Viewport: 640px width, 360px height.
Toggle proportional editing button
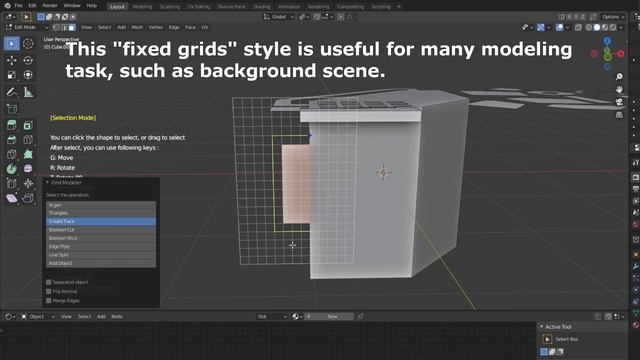[x=340, y=17]
